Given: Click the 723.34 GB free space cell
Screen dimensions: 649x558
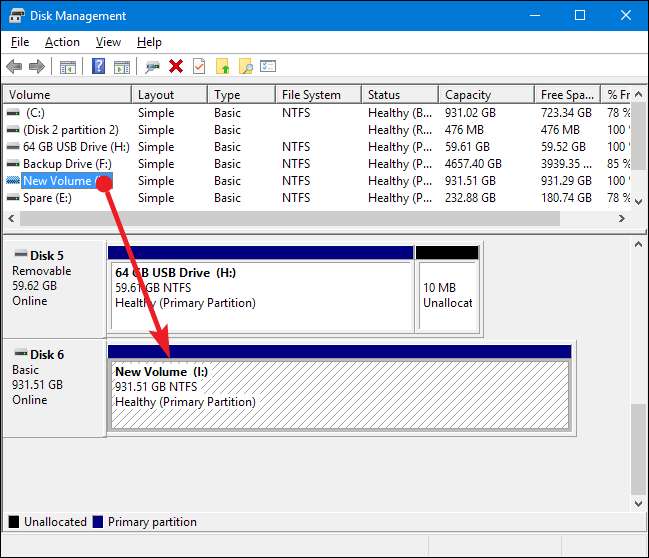Looking at the screenshot, I should tap(566, 113).
